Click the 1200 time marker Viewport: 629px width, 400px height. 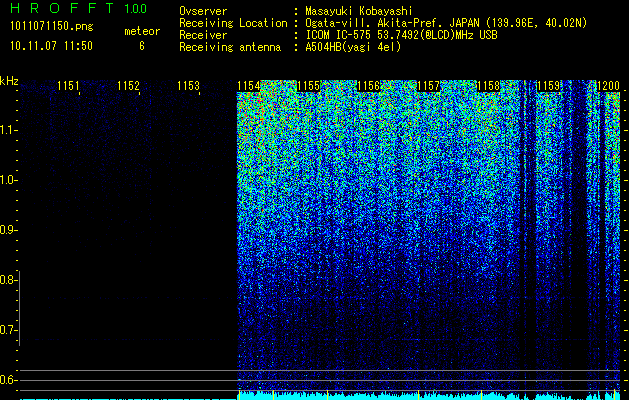tap(609, 86)
